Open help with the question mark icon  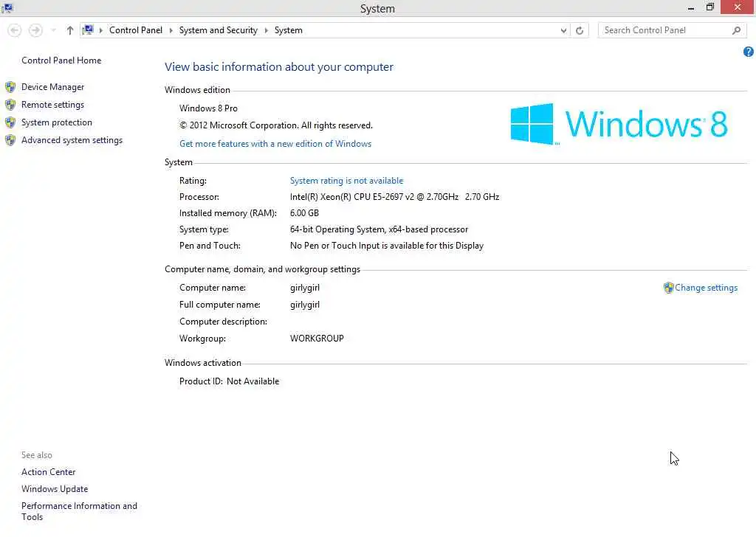tap(749, 52)
